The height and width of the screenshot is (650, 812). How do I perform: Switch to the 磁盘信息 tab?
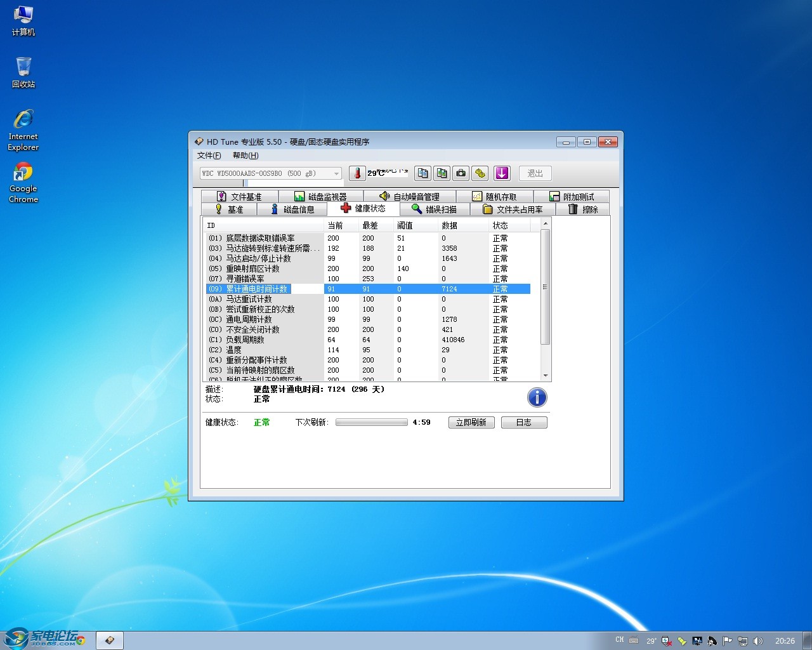(x=292, y=209)
